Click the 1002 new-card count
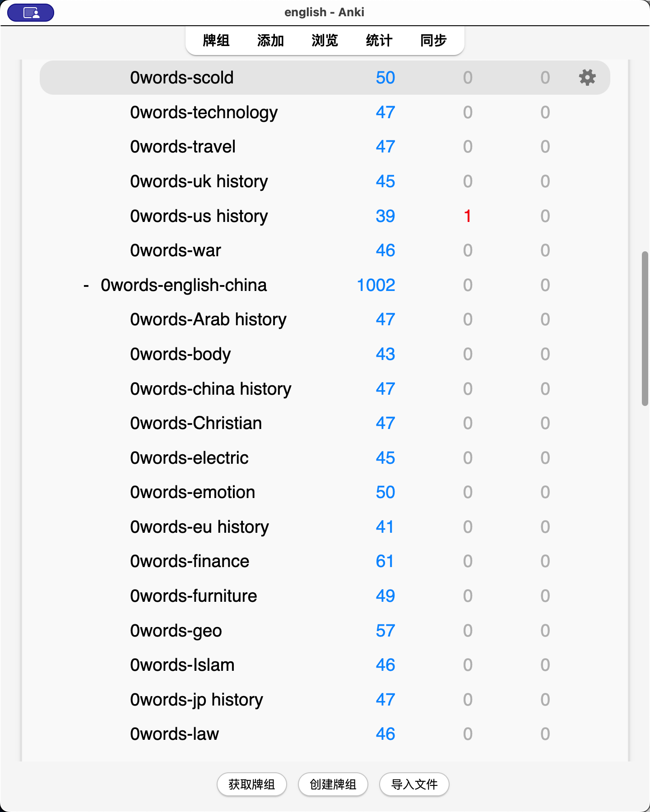The height and width of the screenshot is (812, 650). pyautogui.click(x=376, y=285)
